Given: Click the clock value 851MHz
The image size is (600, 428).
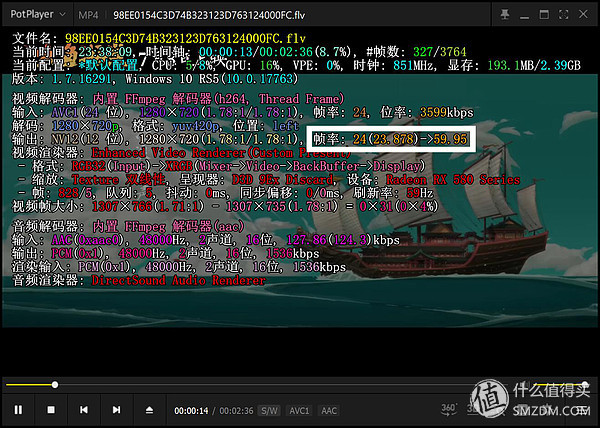Looking at the screenshot, I should tap(414, 65).
